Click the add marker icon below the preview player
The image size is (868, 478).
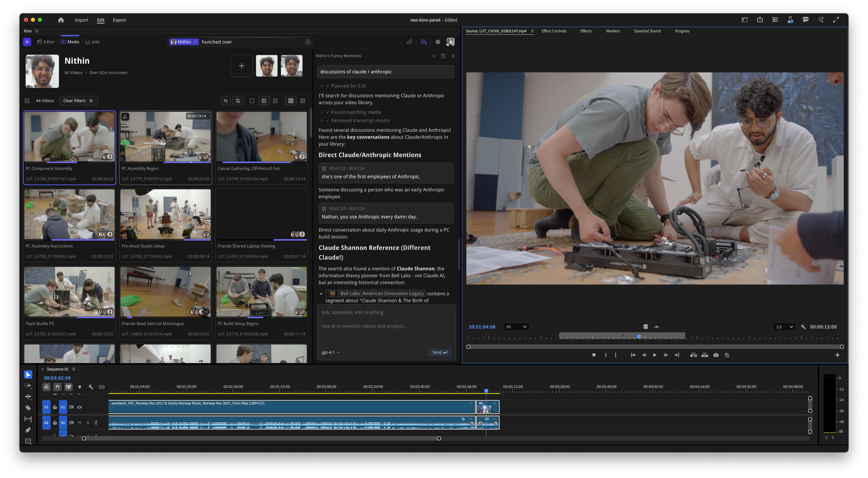[x=594, y=355]
